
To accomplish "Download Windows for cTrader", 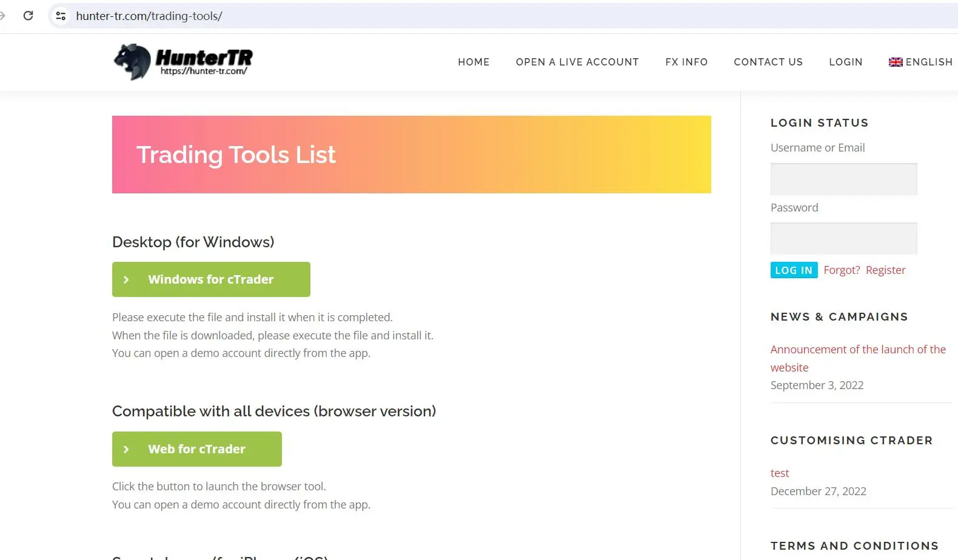I will (x=211, y=279).
